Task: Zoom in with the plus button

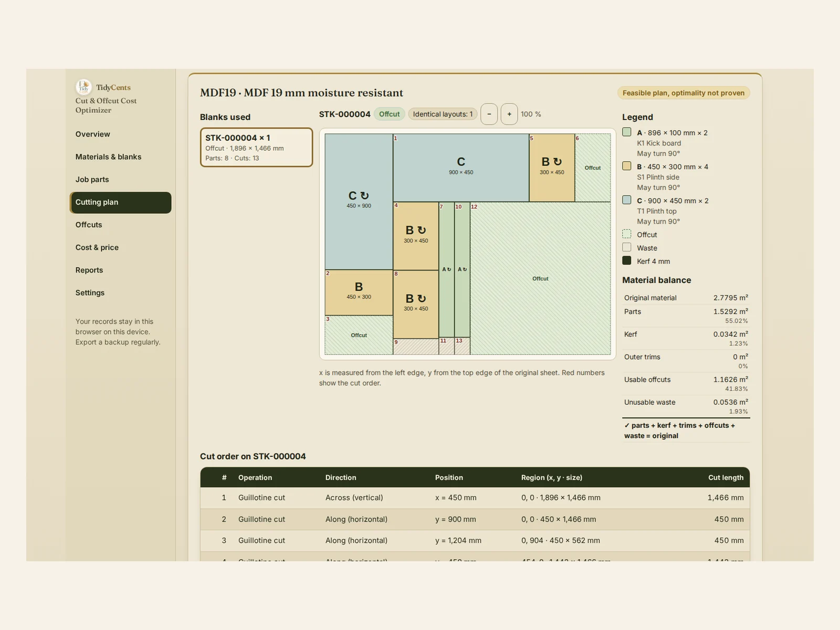Action: pyautogui.click(x=509, y=114)
